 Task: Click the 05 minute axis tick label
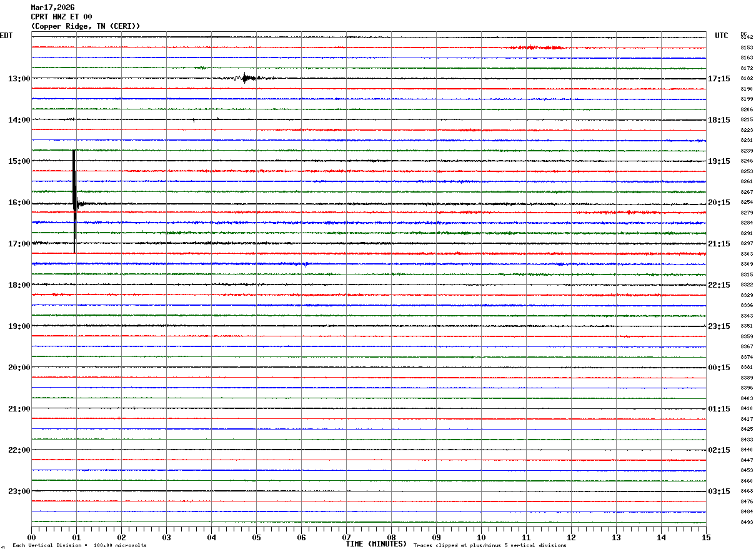point(256,537)
